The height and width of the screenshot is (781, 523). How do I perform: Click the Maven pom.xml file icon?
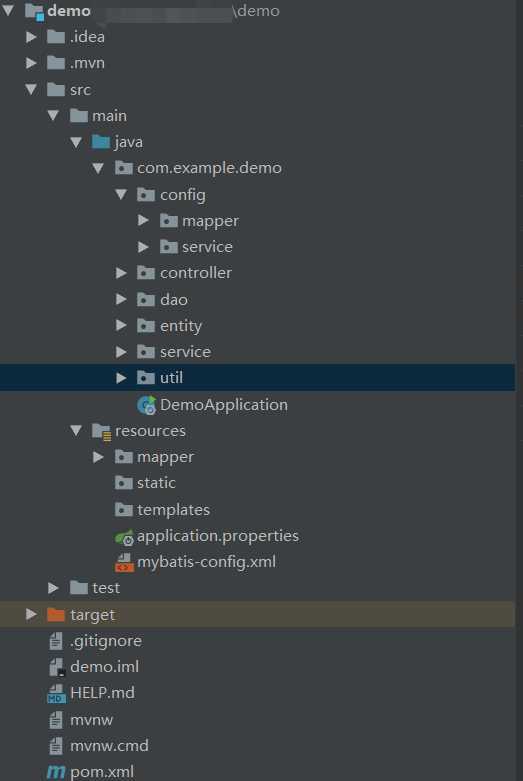(x=56, y=772)
